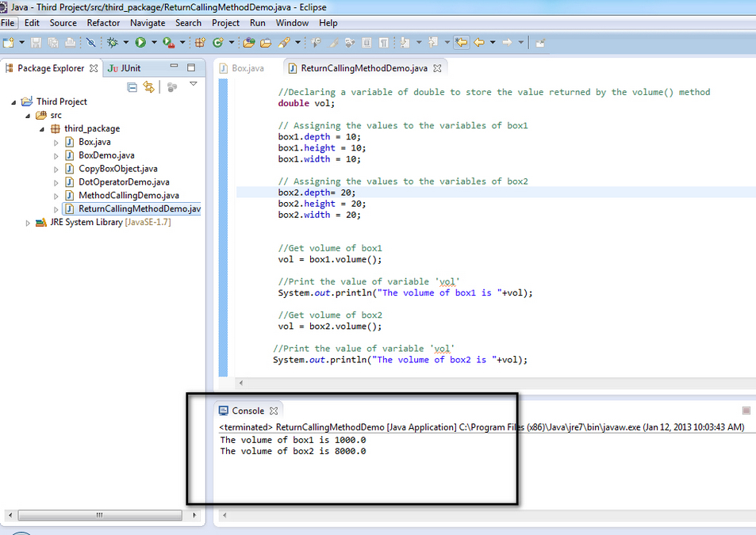
Task: Click the External Tools run icon
Action: click(x=168, y=43)
